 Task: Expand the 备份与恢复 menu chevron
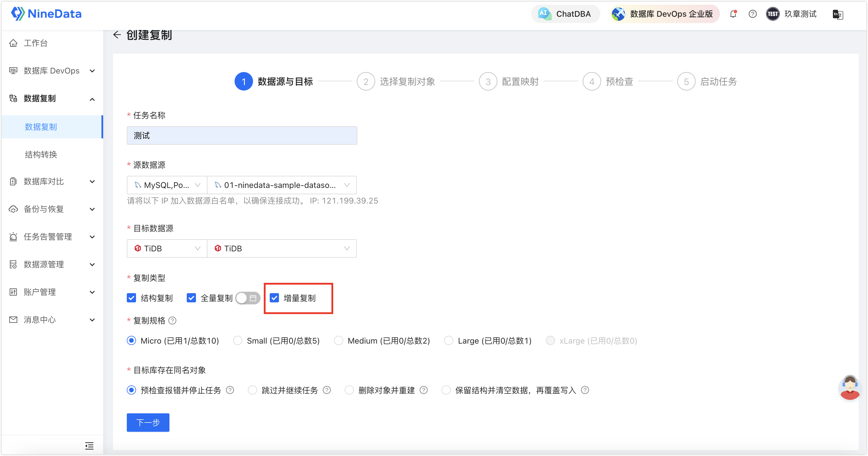(92, 209)
